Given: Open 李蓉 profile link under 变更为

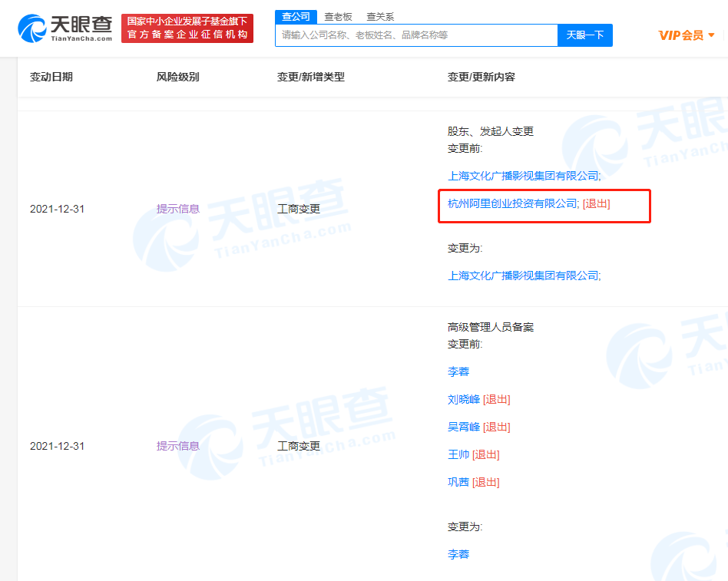Looking at the screenshot, I should tap(458, 554).
